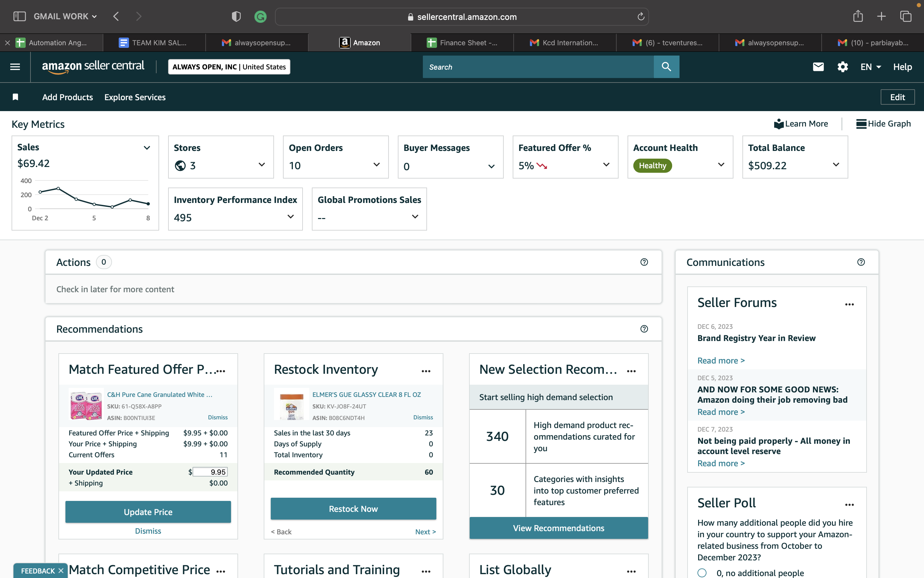Open the EN language dropdown

pyautogui.click(x=870, y=67)
